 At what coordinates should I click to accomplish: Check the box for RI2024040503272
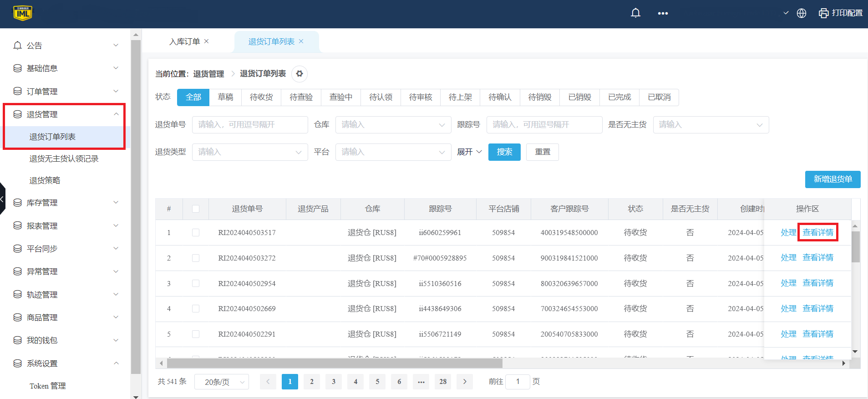click(196, 258)
